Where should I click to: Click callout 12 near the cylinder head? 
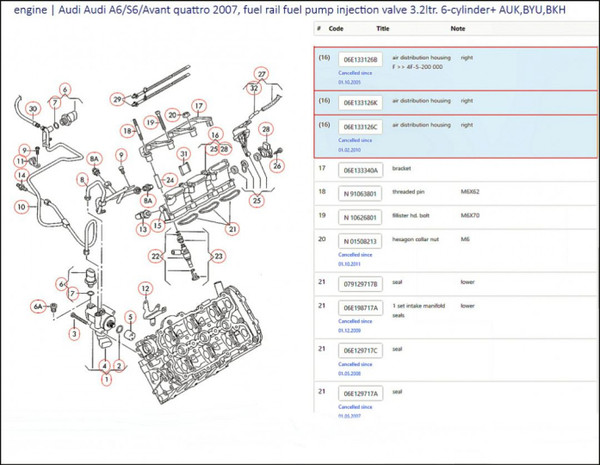[144, 288]
